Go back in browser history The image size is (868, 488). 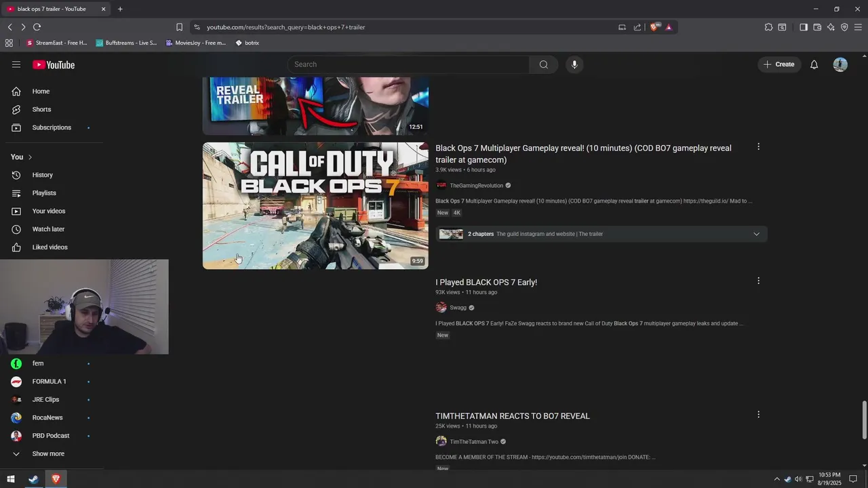point(9,27)
